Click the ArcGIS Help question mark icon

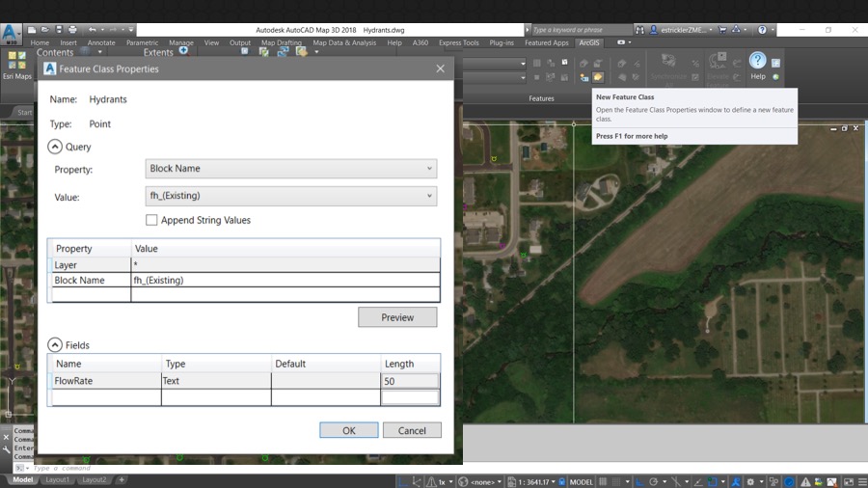(x=757, y=61)
